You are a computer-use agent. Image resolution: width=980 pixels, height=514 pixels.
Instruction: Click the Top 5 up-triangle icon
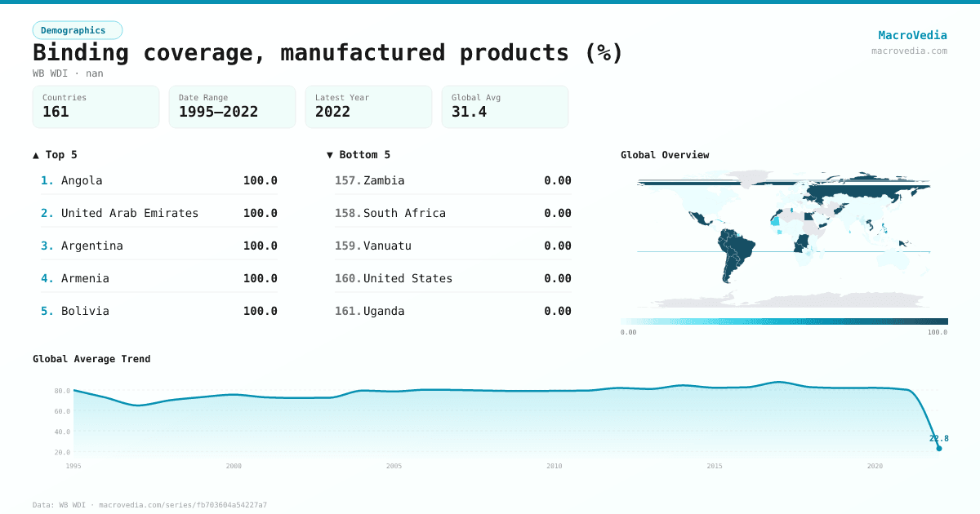pyautogui.click(x=36, y=155)
